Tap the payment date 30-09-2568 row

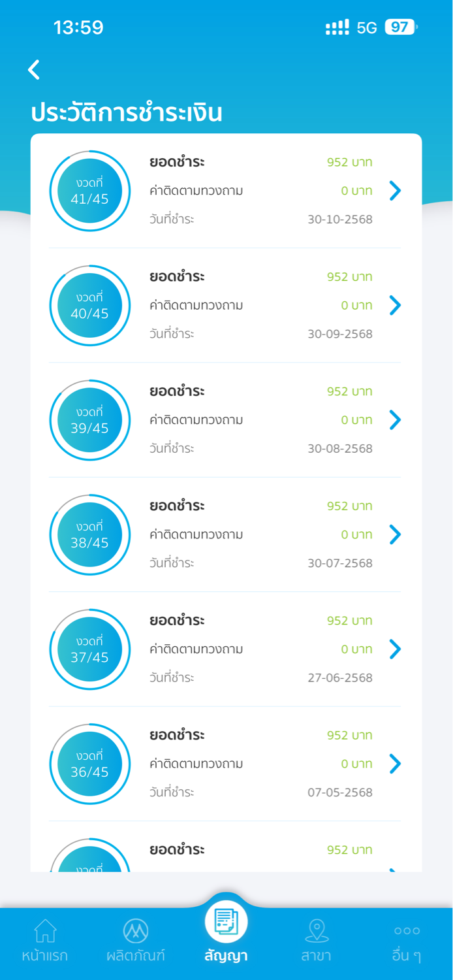[x=340, y=334]
